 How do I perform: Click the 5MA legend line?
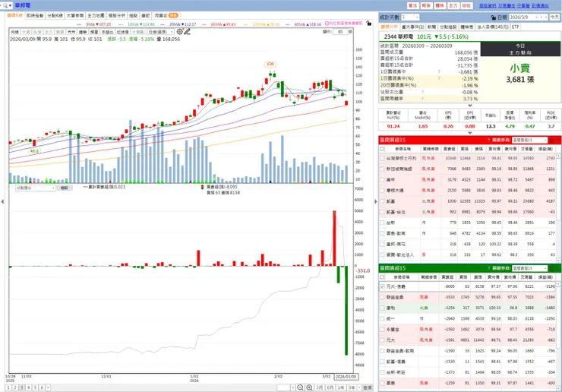(x=94, y=24)
